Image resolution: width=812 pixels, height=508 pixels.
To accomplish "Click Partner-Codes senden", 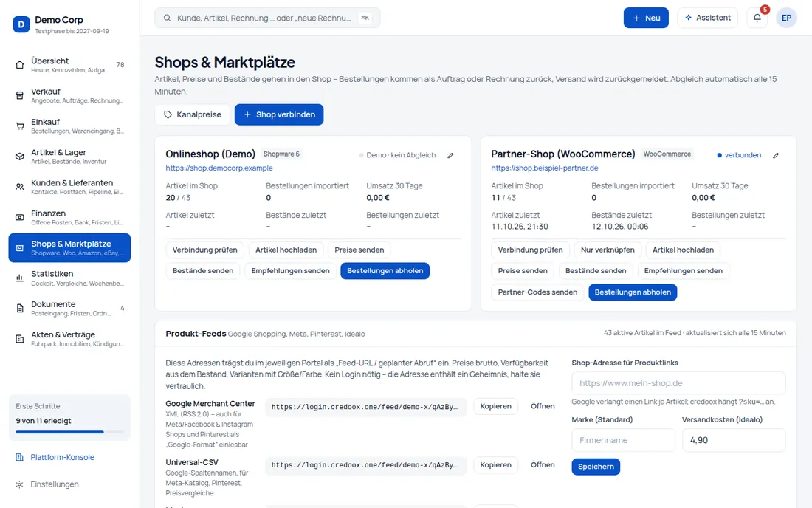I will pyautogui.click(x=537, y=292).
